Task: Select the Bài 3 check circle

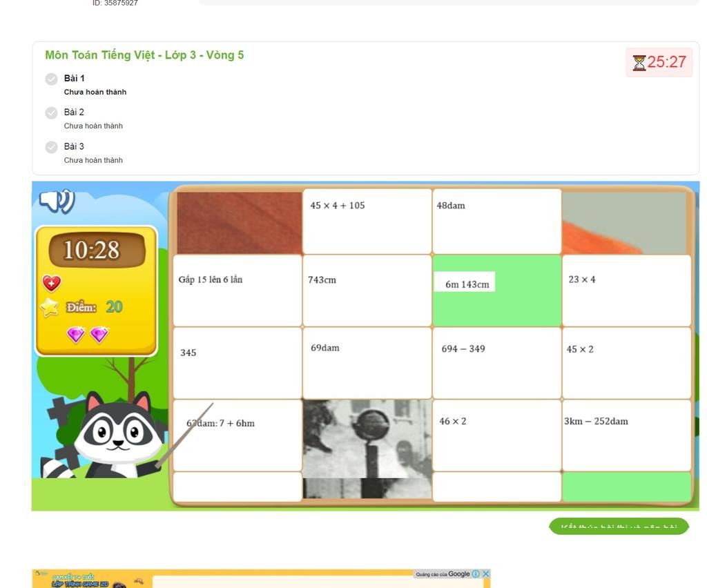Action: click(x=51, y=147)
